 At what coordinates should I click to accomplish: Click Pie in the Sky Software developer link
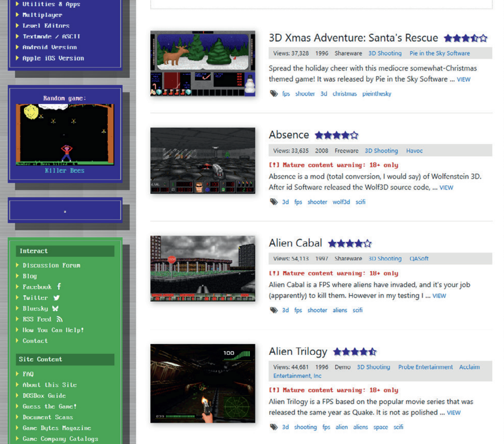pos(439,53)
